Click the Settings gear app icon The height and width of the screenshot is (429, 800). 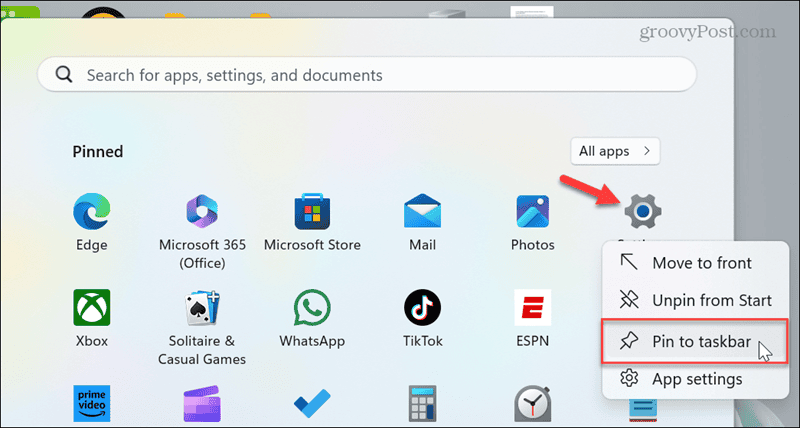coord(643,211)
